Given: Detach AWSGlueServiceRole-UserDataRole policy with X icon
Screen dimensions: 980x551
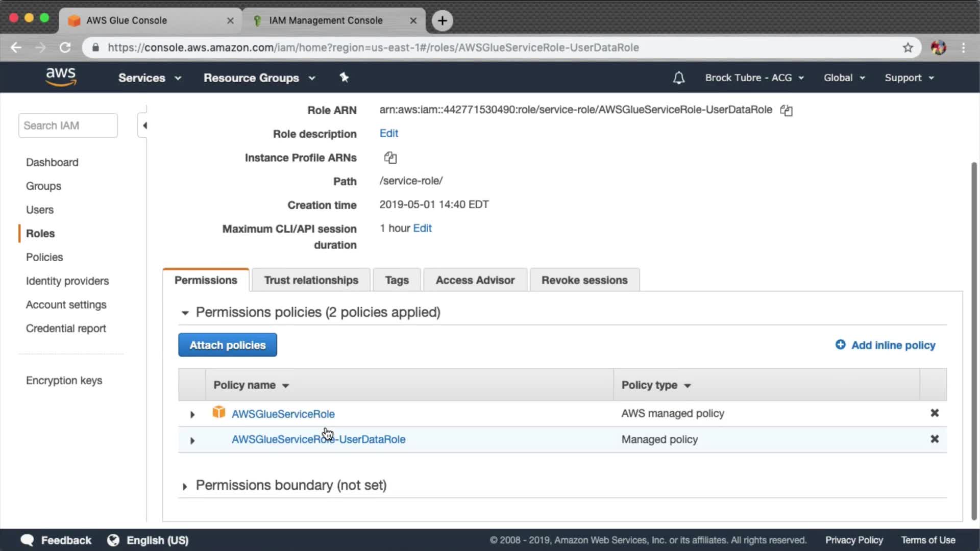Looking at the screenshot, I should 934,439.
